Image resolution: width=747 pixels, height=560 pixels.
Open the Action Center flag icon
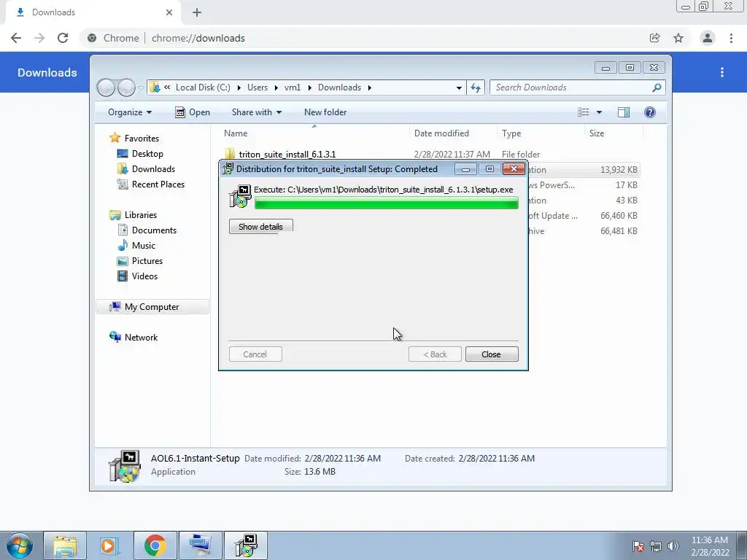(x=638, y=546)
